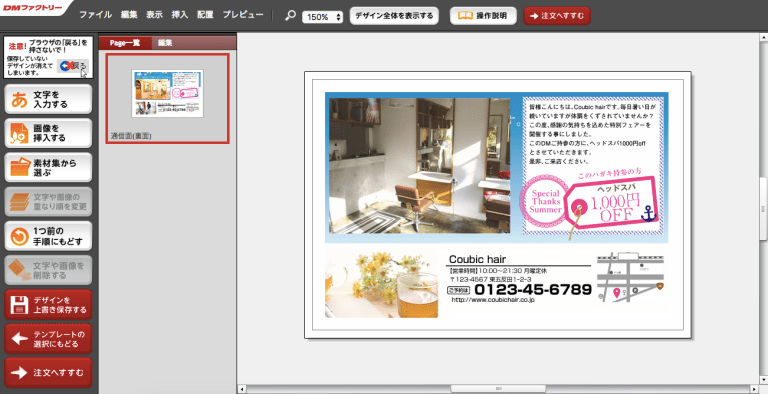Click the material collection folder icon
768x394 pixels.
(20, 168)
